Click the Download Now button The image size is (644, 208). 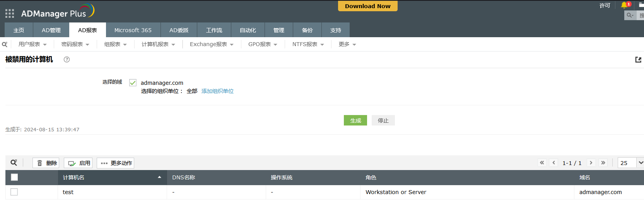368,6
